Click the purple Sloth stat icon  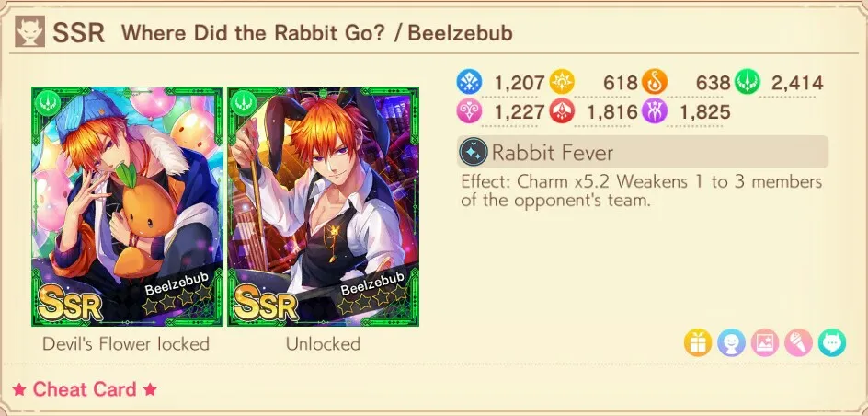(x=655, y=112)
